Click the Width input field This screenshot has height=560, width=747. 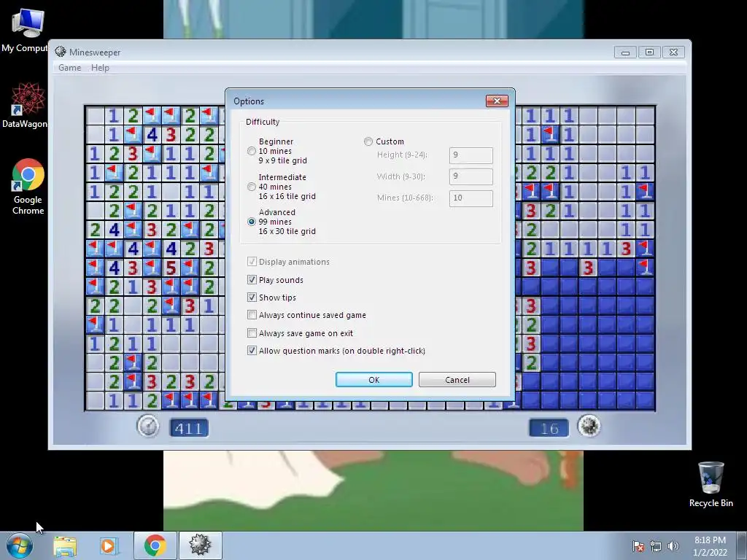pyautogui.click(x=471, y=176)
